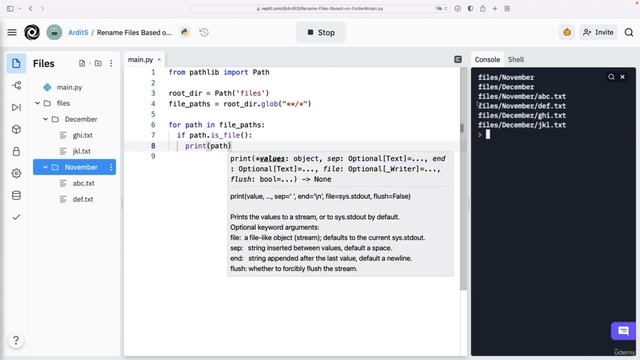Open the browser tab overview grid icon
The image size is (640, 360).
[507, 8]
